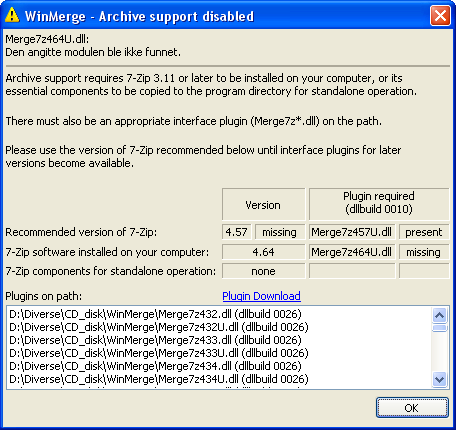This screenshot has height=430, width=456.
Task: Click the 'present' status cell
Action: (424, 232)
